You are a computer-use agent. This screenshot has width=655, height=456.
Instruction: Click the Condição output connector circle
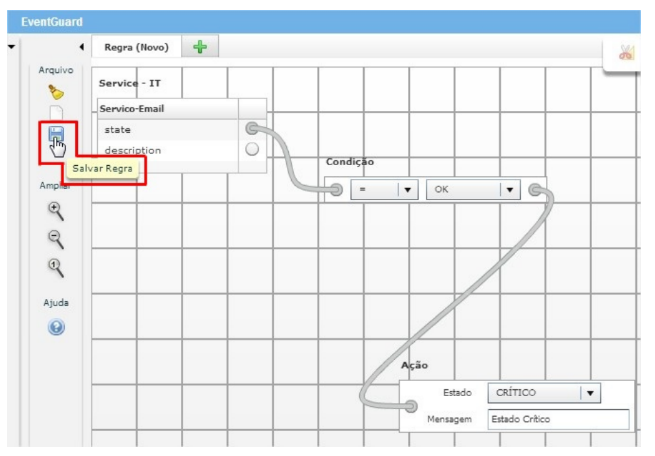point(537,190)
